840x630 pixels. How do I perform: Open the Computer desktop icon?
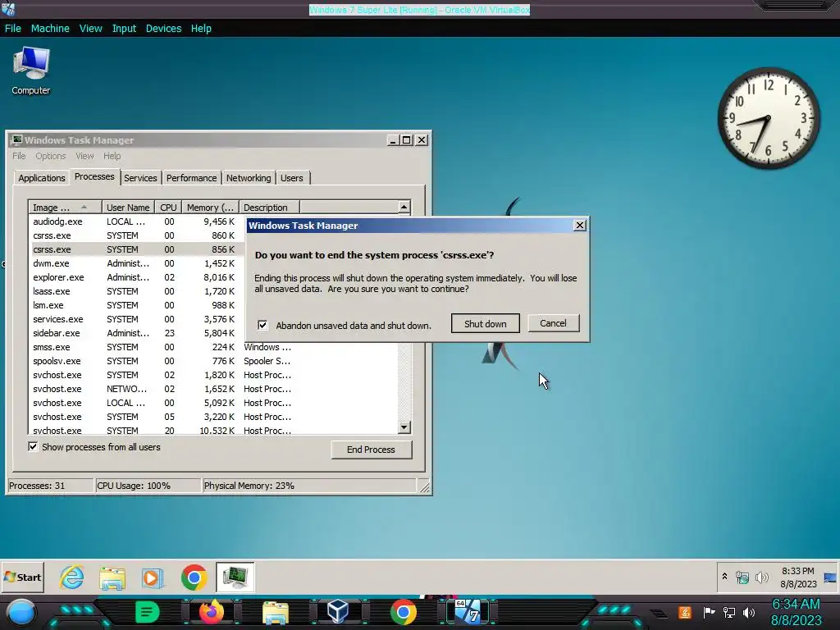31,71
